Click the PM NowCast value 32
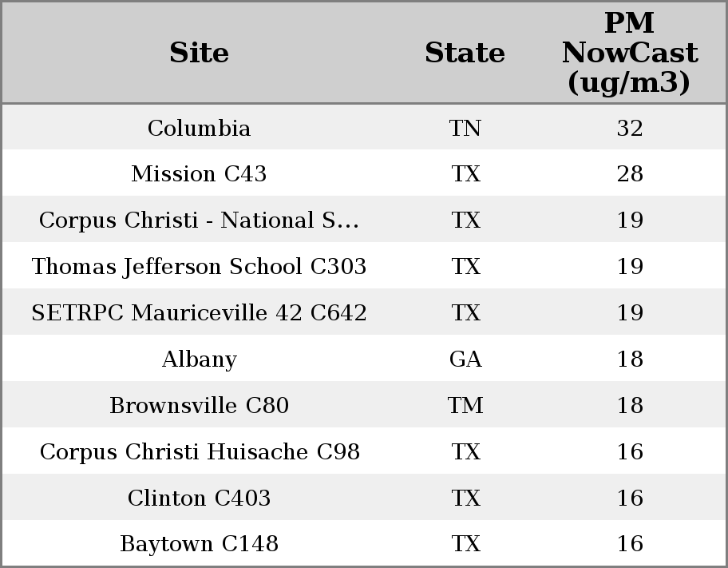 (x=629, y=128)
